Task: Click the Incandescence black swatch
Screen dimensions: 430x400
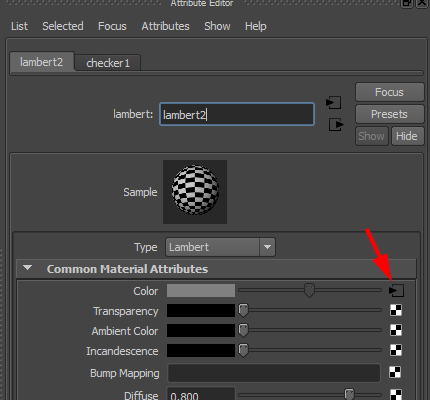Action: click(x=201, y=350)
